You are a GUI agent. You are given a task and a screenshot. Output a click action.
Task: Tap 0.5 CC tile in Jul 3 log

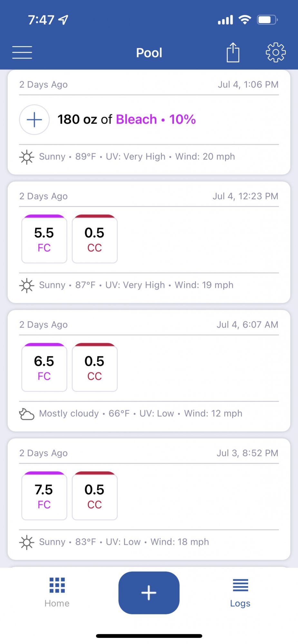coord(95,496)
